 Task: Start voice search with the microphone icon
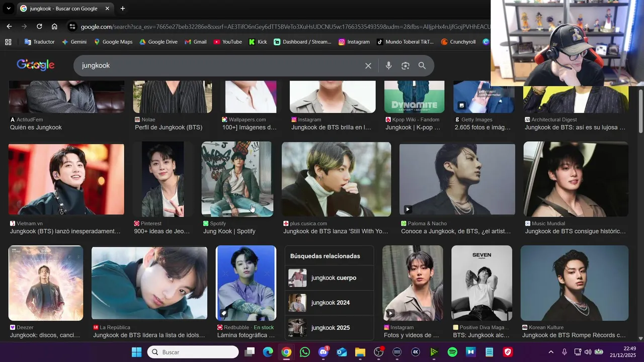[388, 66]
